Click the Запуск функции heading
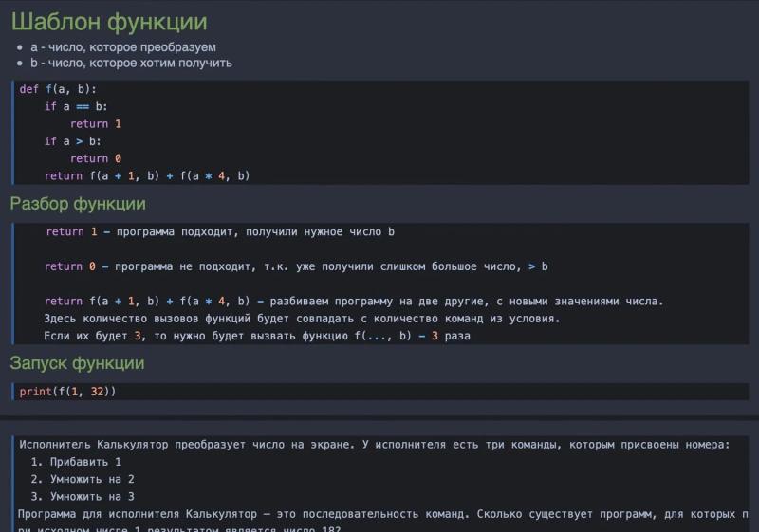Viewport: 759px width, 532px height. click(78, 362)
